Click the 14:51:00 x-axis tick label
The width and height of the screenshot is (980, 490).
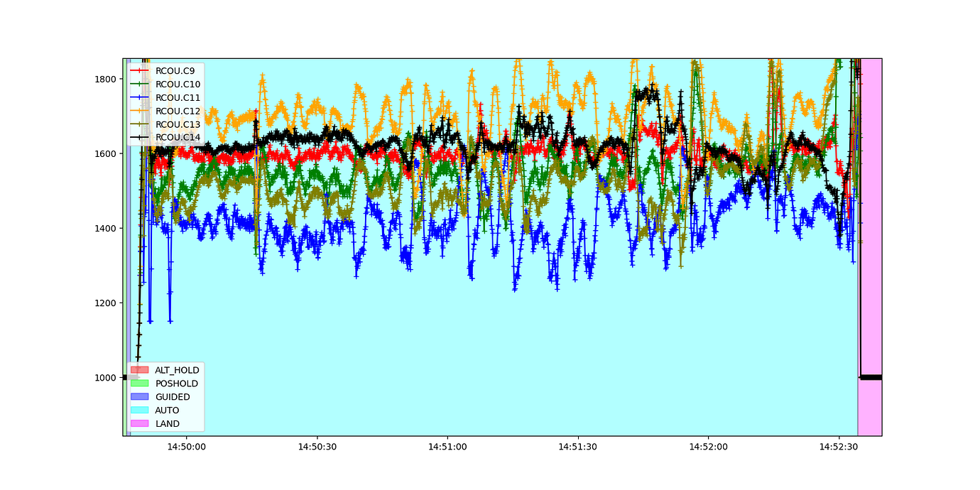pos(447,447)
